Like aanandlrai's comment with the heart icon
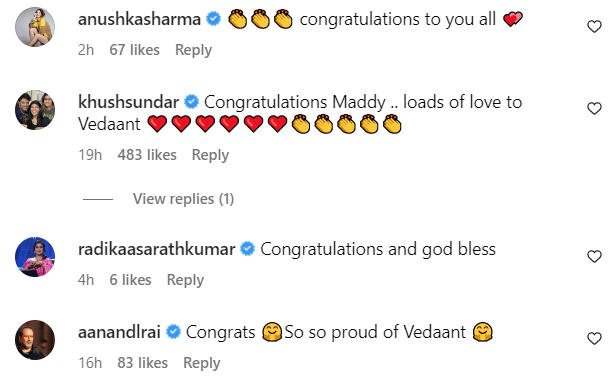 tap(594, 338)
